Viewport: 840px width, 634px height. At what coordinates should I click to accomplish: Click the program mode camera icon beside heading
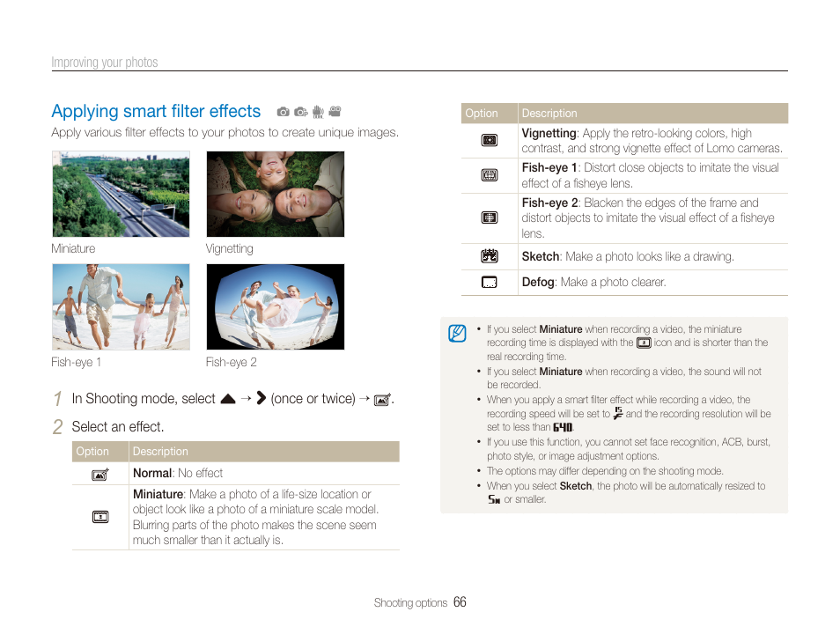(x=301, y=112)
